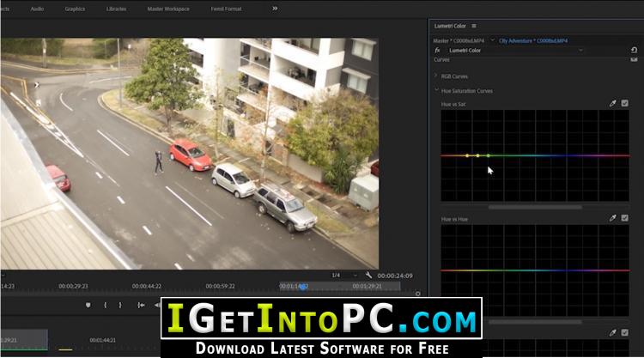The height and width of the screenshot is (358, 644).
Task: Pick the Hue vs Hue eyedropper
Action: tap(613, 218)
